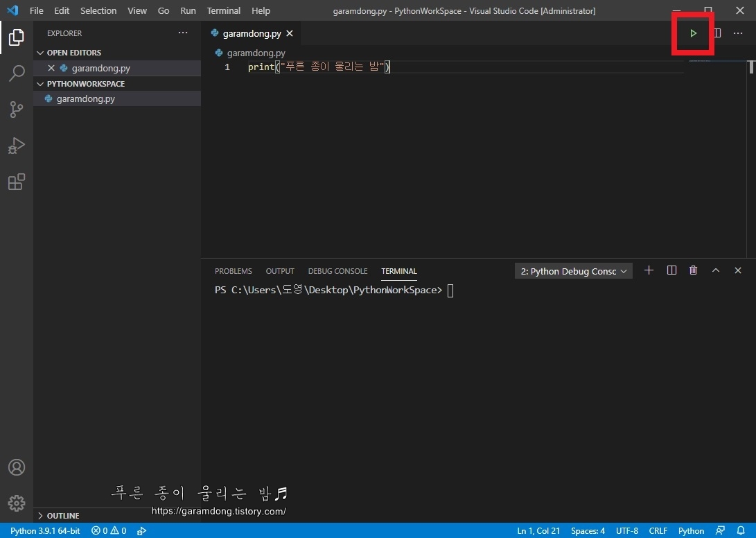Run Python file with the play button

[x=694, y=33]
